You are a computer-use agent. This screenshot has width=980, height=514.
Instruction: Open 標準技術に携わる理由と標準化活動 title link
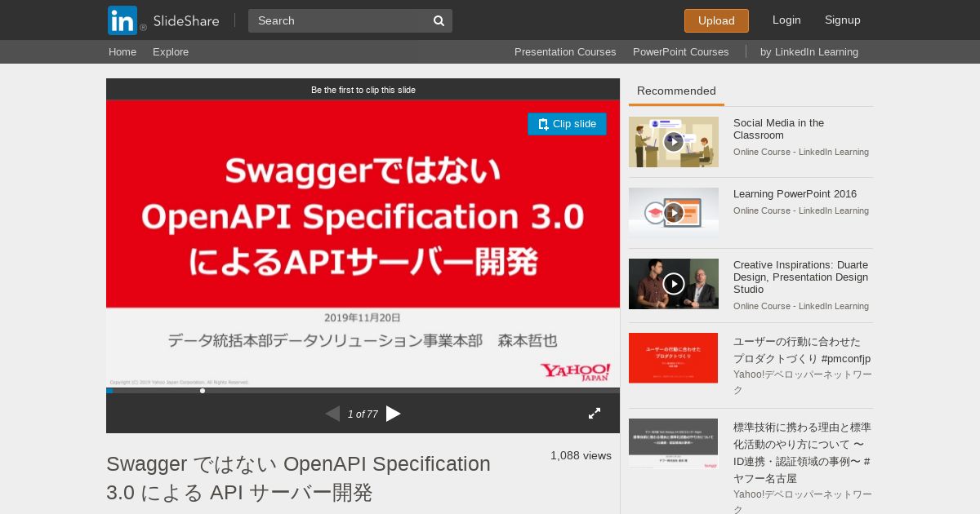[802, 453]
